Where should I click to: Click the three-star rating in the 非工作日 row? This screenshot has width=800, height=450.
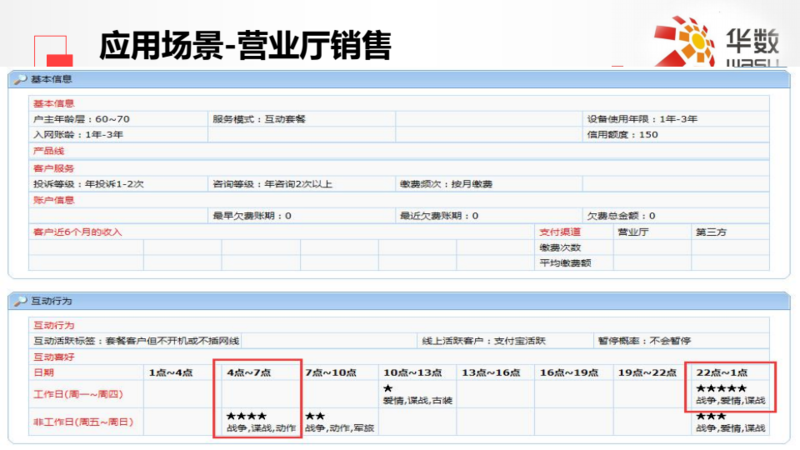[711, 416]
